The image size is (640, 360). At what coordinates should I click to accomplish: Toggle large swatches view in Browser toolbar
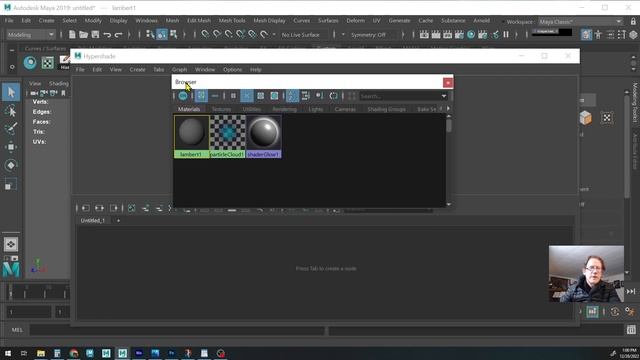pyautogui.click(x=260, y=96)
